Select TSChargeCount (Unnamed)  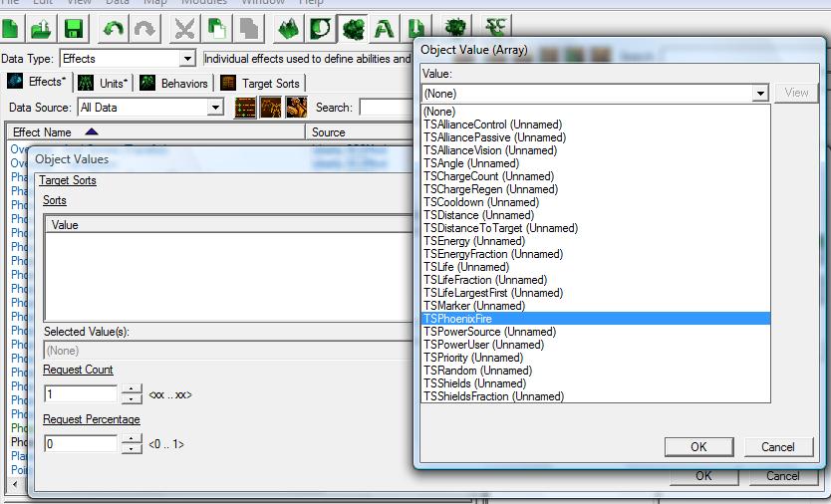596,176
